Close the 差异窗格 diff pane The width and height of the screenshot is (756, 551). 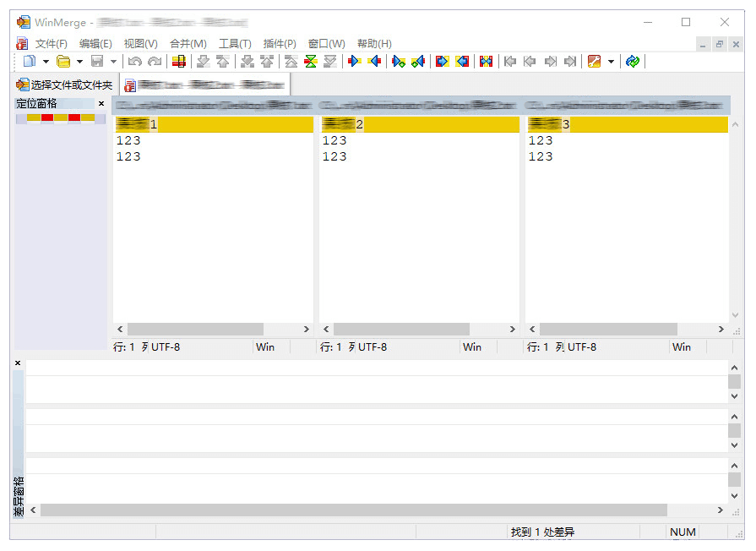pos(18,363)
